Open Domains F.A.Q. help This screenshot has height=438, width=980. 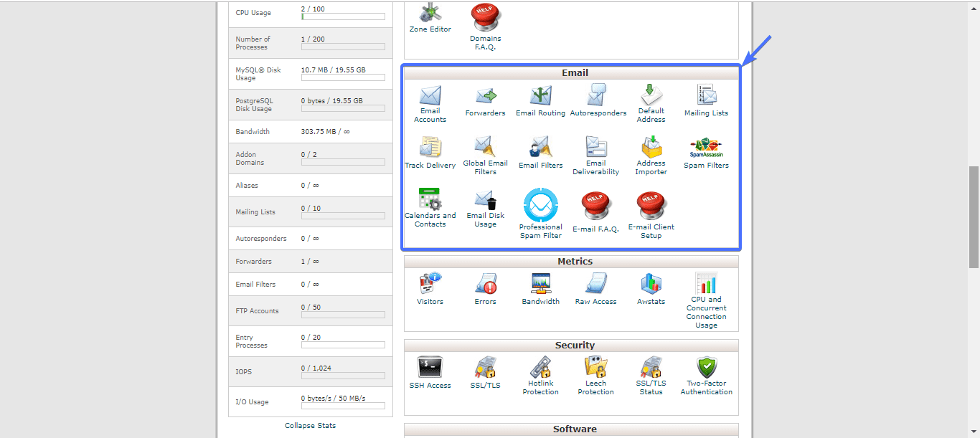486,27
